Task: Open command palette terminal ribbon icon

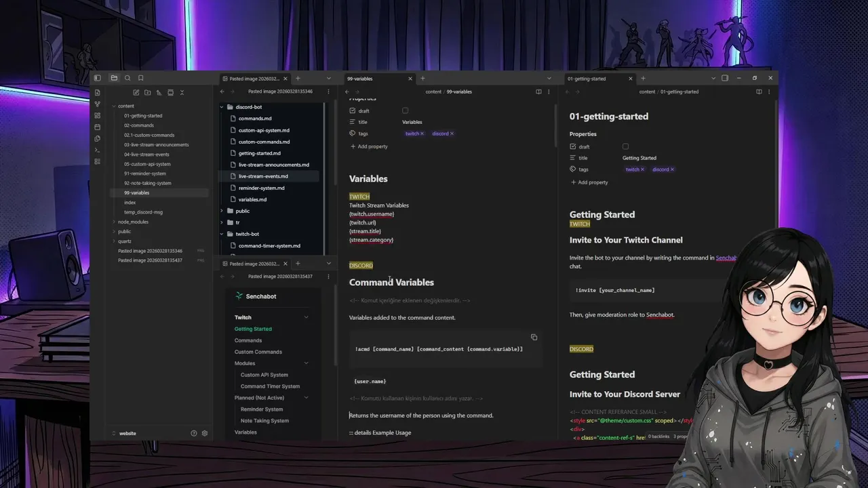Action: (98, 150)
